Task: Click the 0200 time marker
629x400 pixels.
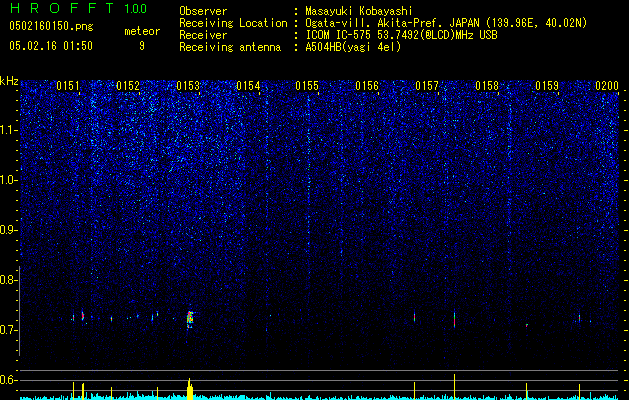Action: (x=607, y=86)
